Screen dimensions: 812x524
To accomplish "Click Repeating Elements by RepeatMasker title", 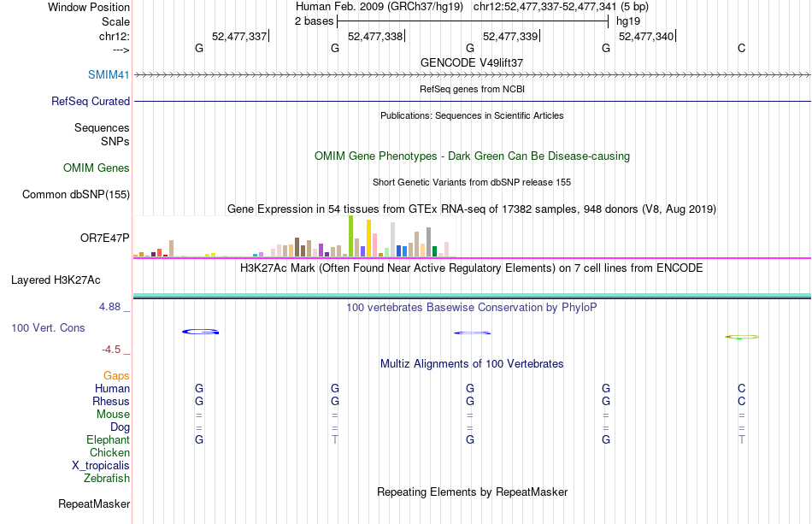I will click(472, 492).
